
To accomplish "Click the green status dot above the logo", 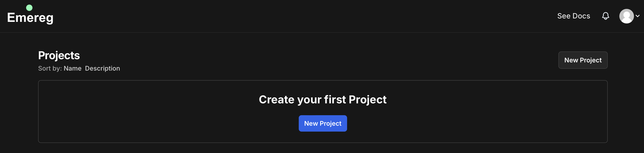I will click(29, 8).
